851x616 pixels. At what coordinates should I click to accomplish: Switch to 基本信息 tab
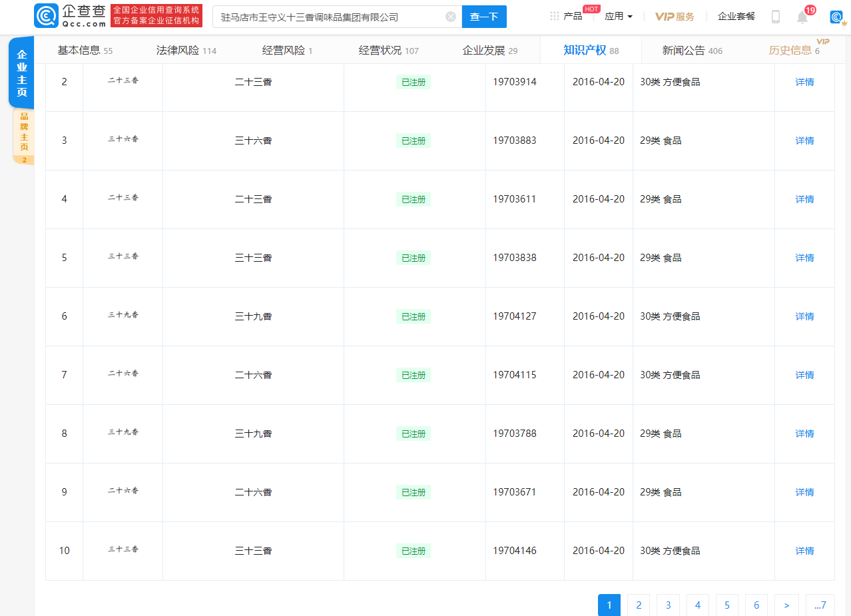[85, 51]
